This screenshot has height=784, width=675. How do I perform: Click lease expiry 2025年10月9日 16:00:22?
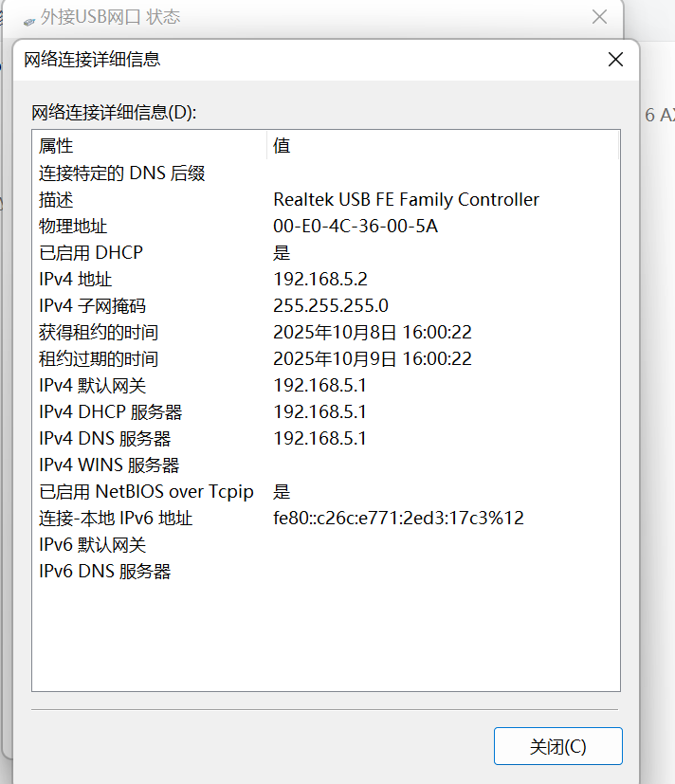373,358
